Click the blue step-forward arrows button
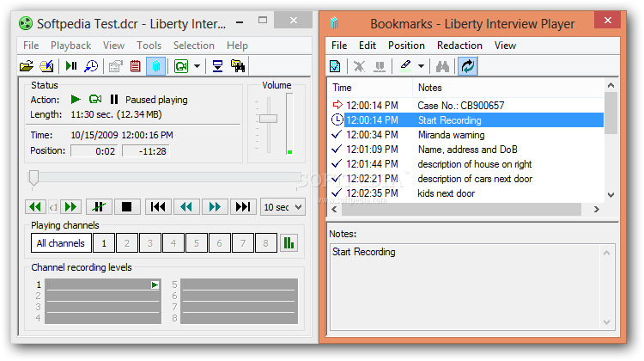Viewport: 644px width, 361px height. pos(215,207)
